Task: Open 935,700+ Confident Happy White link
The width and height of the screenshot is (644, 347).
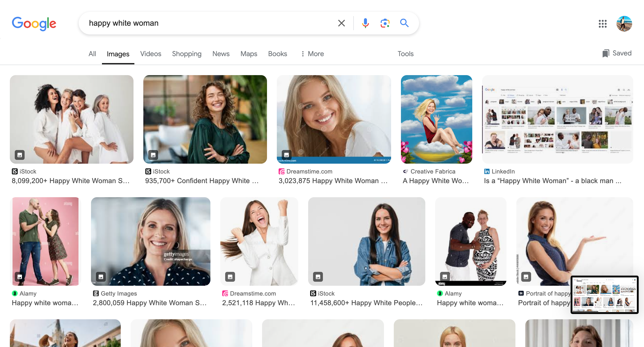Action: [x=202, y=181]
